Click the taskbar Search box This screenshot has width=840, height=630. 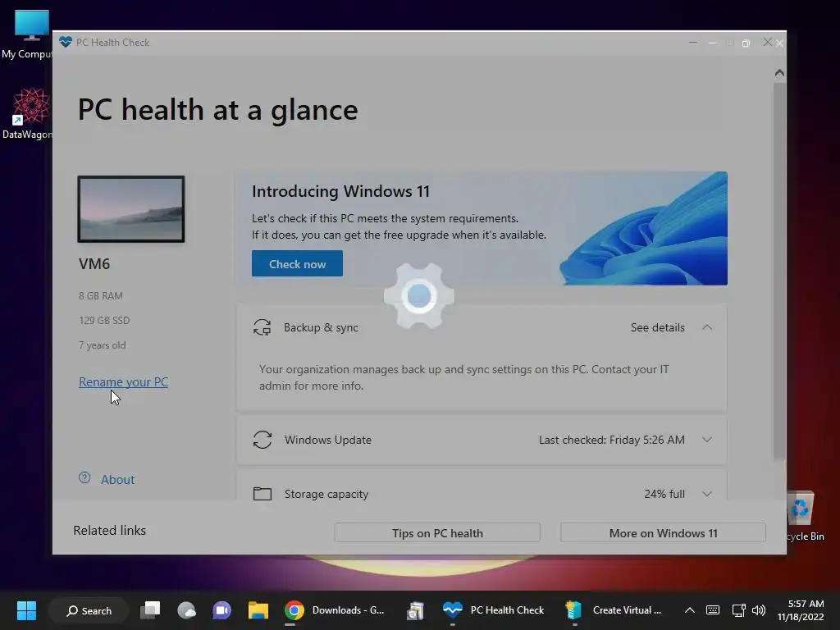pyautogui.click(x=89, y=610)
